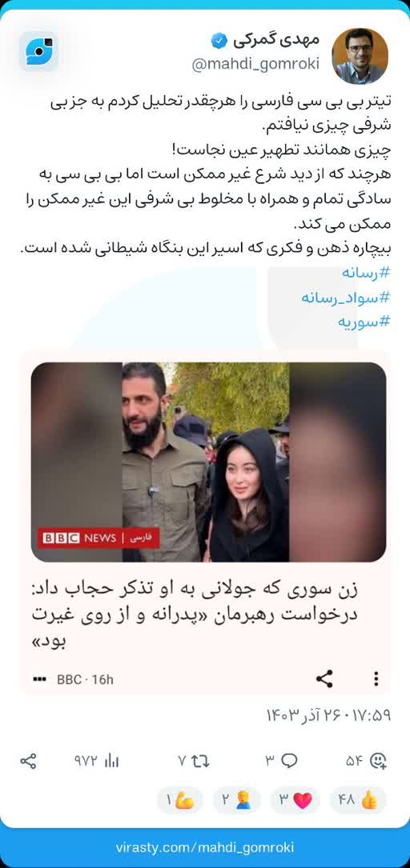Toggle the flexed-arm reaction chip
The height and width of the screenshot is (868, 410).
click(179, 800)
